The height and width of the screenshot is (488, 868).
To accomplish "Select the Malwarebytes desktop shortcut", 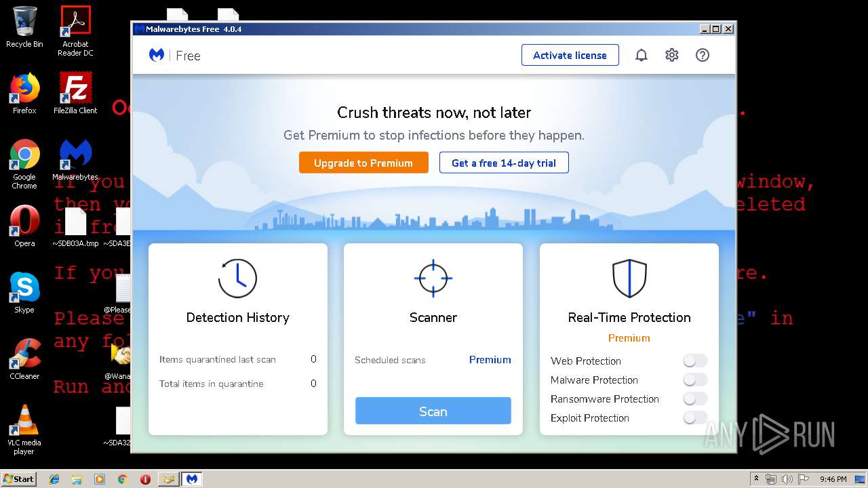I will (75, 160).
